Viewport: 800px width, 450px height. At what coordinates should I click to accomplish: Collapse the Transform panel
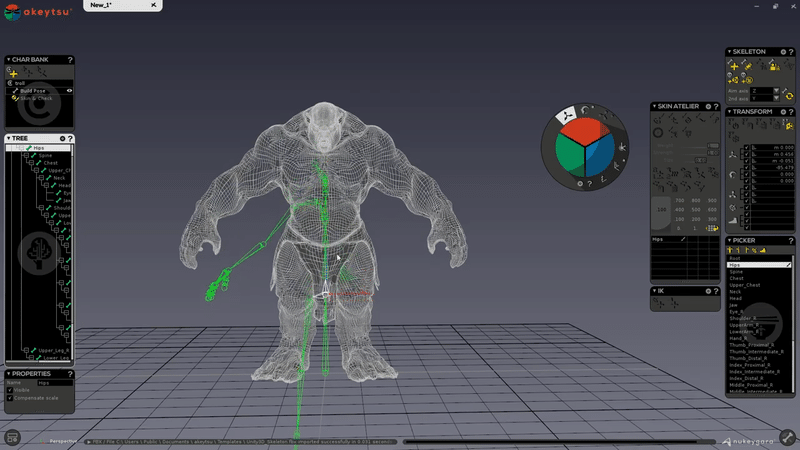pos(730,112)
